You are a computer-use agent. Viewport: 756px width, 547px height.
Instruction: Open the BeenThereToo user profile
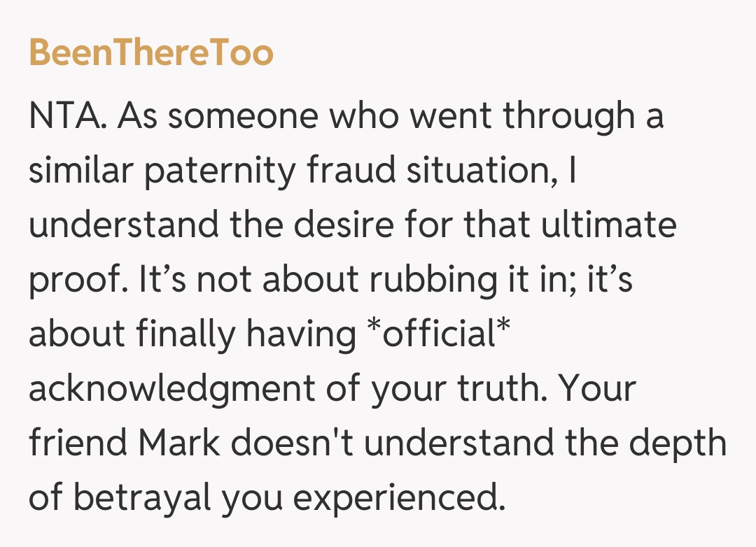click(151, 53)
